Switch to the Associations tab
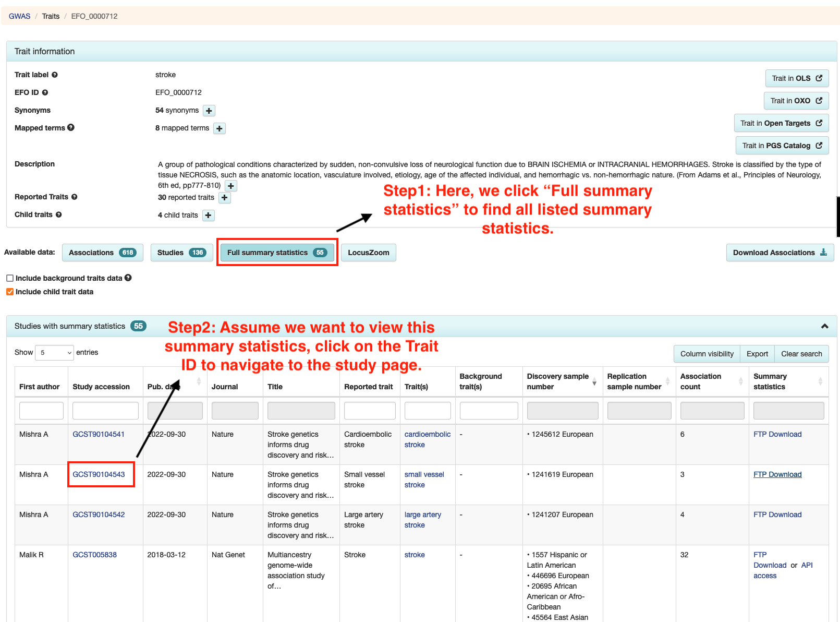 pos(102,253)
